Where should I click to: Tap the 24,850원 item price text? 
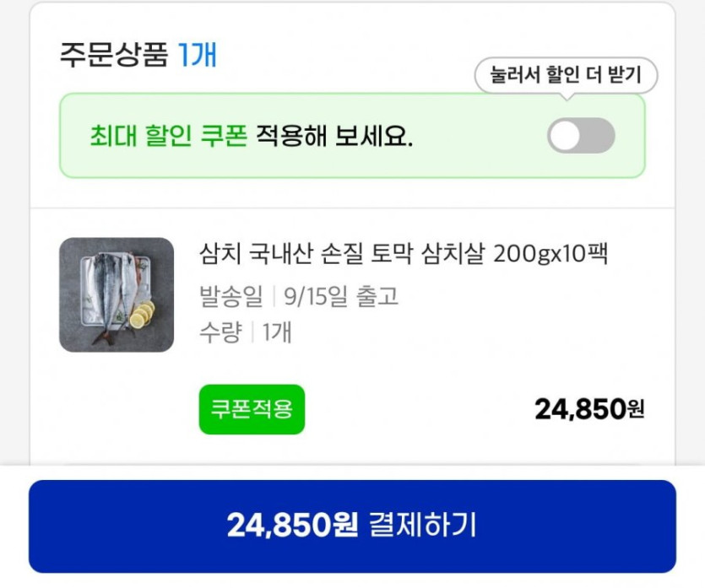tap(590, 408)
